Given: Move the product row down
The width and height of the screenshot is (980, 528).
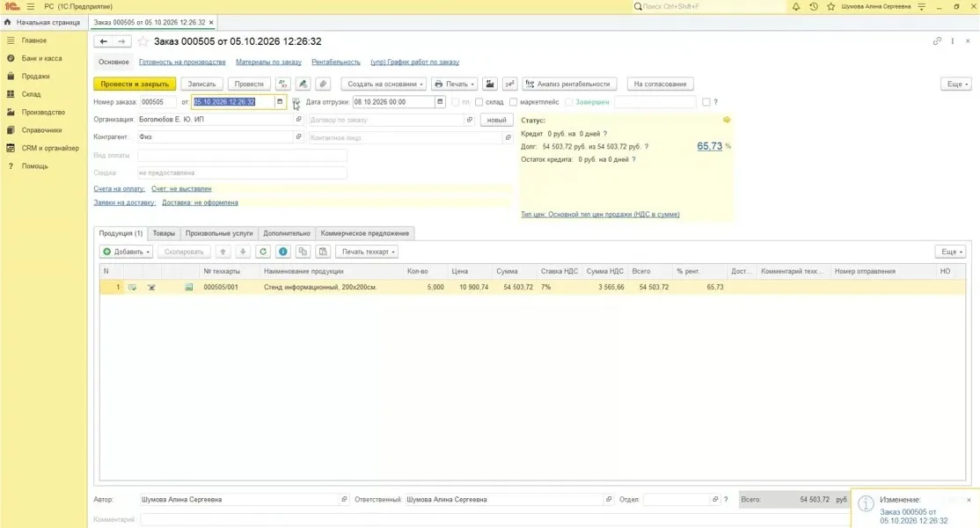Looking at the screenshot, I should point(243,252).
